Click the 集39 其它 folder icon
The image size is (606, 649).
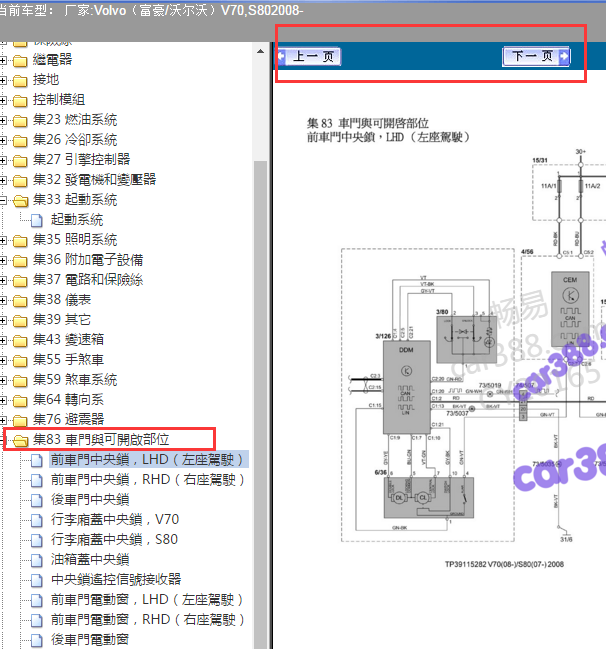20,320
